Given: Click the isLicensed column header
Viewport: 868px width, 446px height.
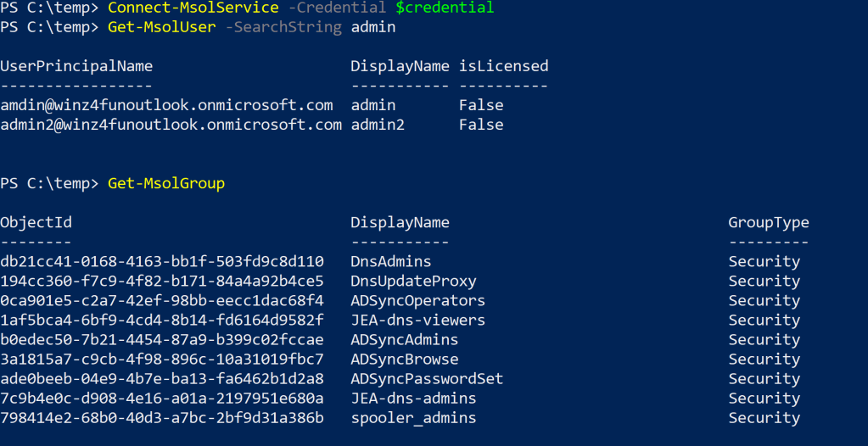Looking at the screenshot, I should click(503, 66).
